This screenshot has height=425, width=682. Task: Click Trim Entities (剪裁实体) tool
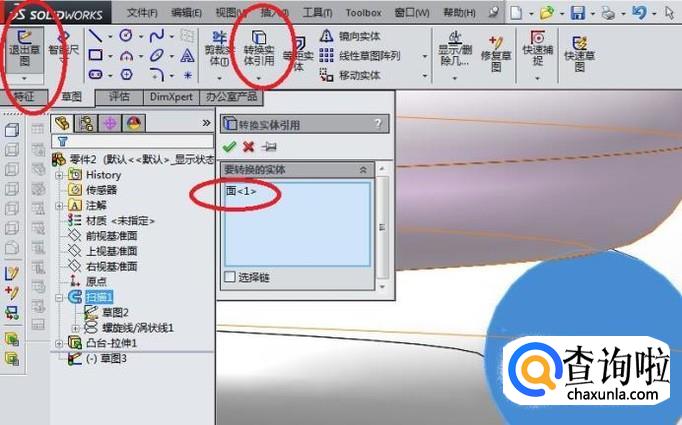coord(219,49)
